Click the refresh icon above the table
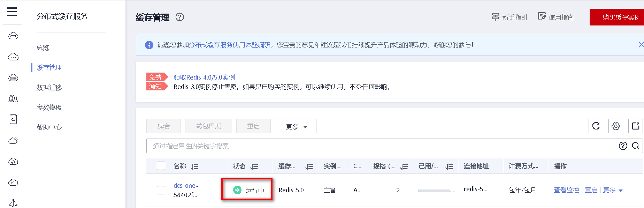 [x=596, y=126]
